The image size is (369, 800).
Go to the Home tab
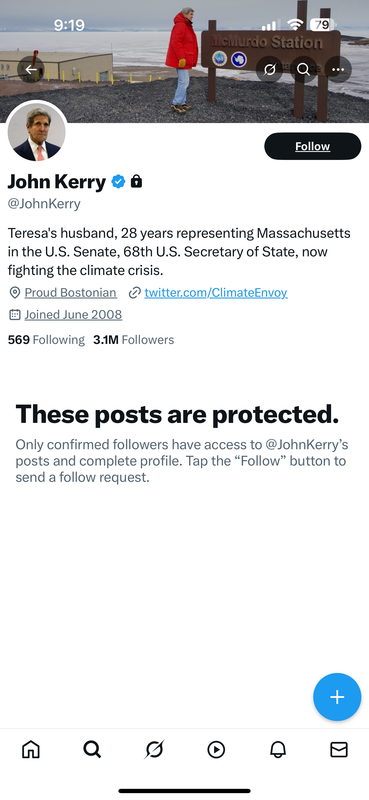coord(31,749)
